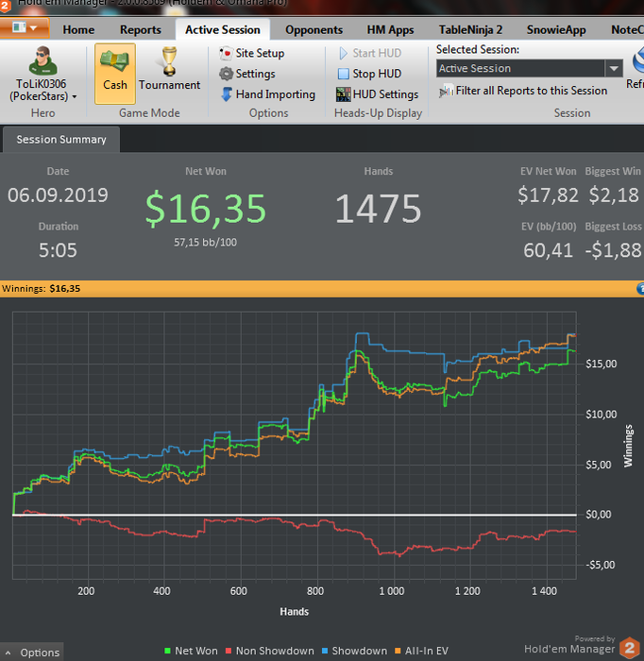This screenshot has height=661, width=644.
Task: Select the Session Summary tab
Action: click(61, 140)
